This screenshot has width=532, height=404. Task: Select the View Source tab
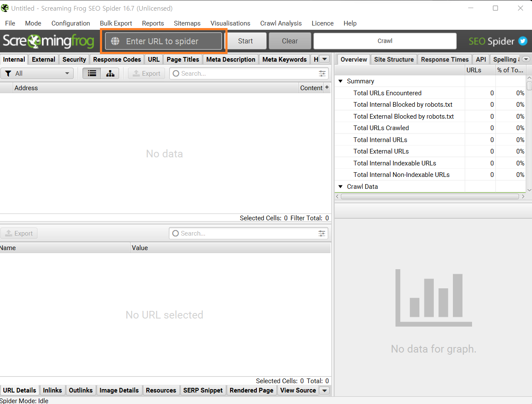pos(298,390)
